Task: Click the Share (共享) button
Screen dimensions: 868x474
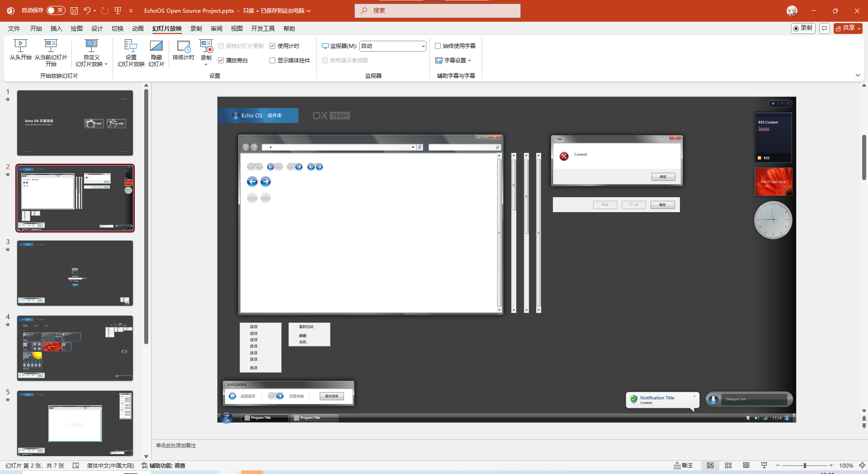Action: [848, 28]
